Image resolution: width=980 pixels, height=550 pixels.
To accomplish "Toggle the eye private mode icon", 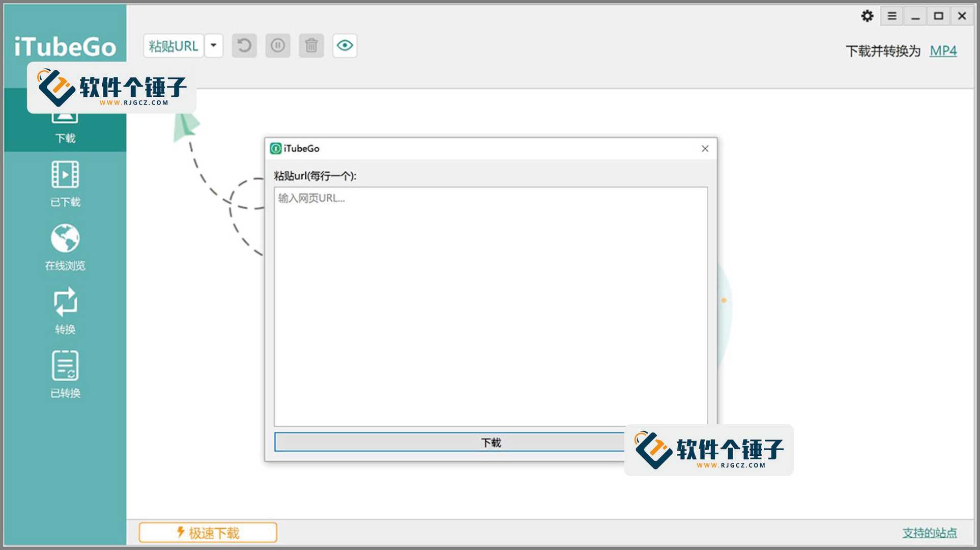I will pos(345,46).
